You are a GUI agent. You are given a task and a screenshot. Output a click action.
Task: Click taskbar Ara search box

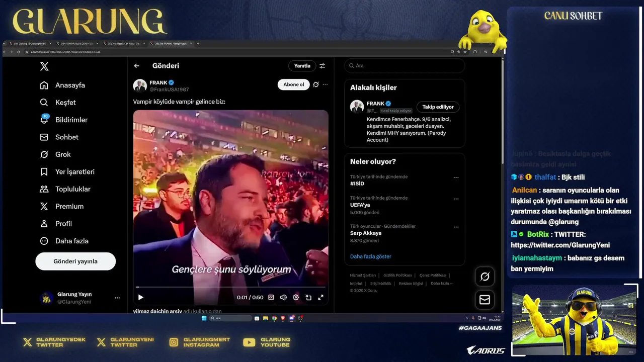click(231, 318)
